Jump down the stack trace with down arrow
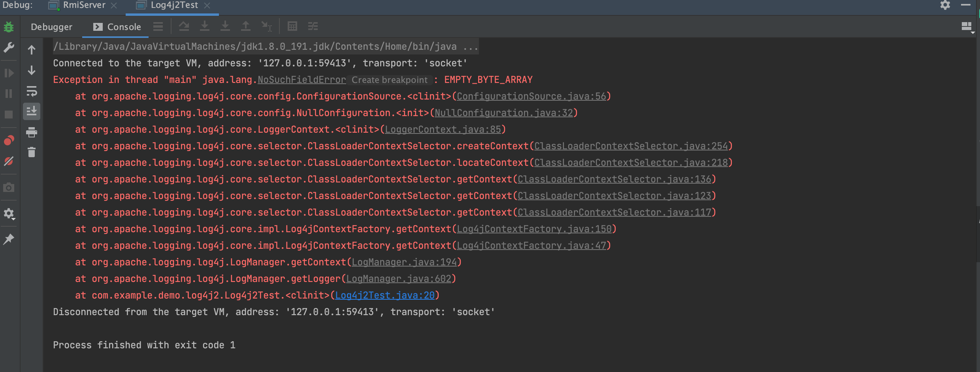The image size is (980, 372). [32, 70]
